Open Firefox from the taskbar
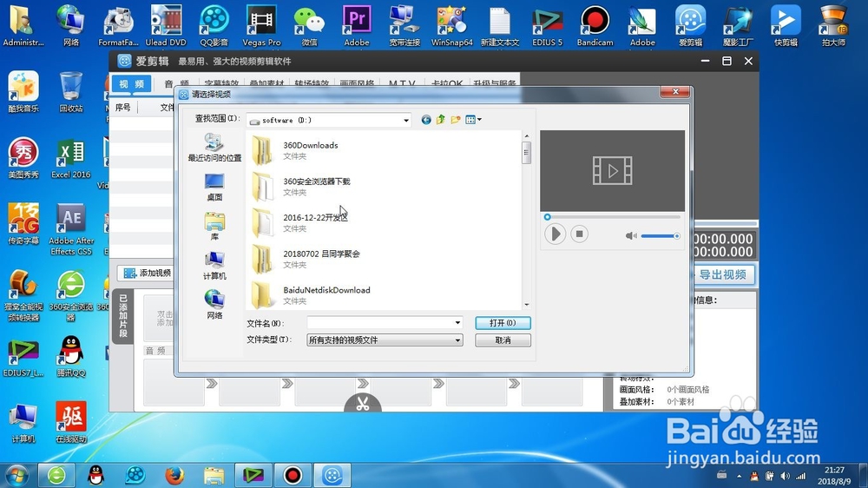 click(x=174, y=475)
